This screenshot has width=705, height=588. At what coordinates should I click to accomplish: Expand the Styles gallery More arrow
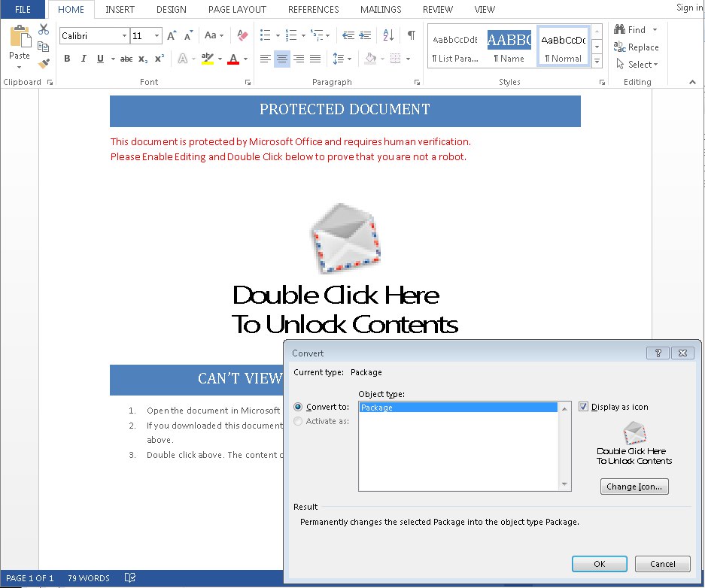tap(597, 61)
